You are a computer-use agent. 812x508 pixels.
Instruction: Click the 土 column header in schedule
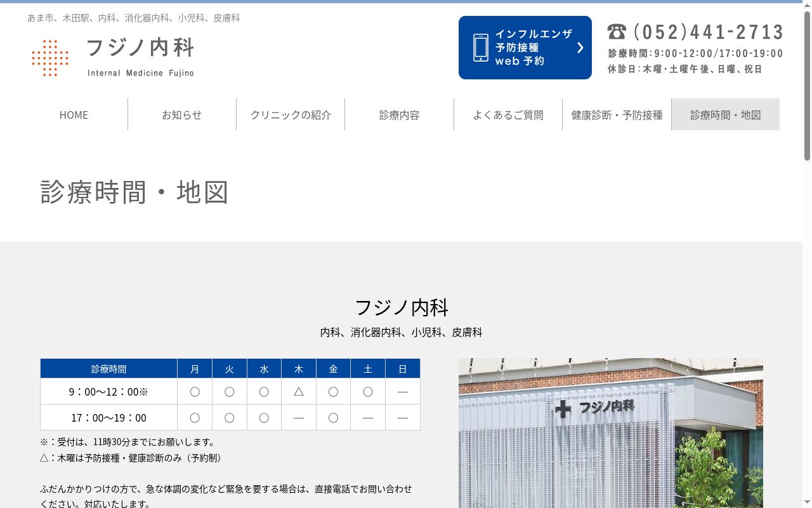tap(368, 369)
